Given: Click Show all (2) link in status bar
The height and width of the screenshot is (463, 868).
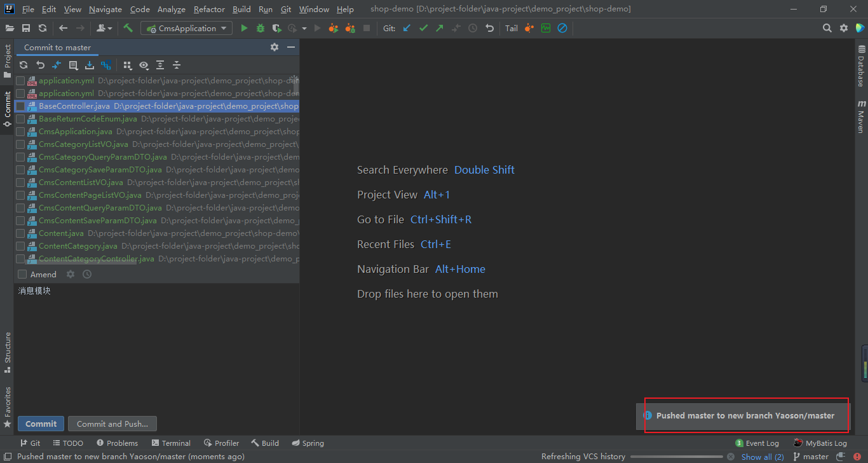Looking at the screenshot, I should coord(763,457).
